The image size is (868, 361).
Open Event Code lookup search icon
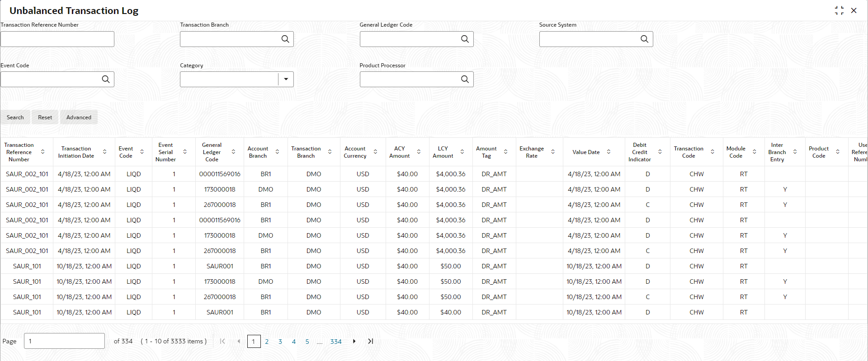[106, 79]
